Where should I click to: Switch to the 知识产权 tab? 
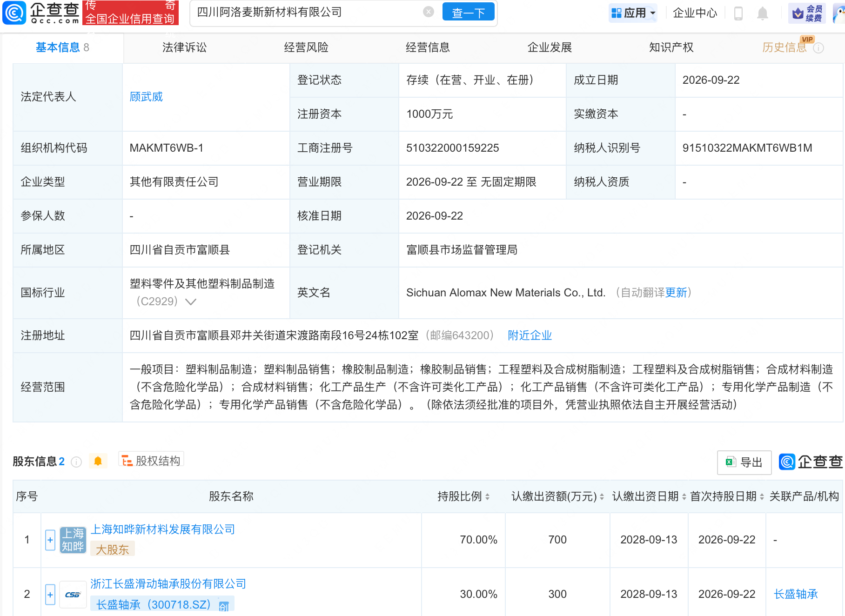coord(671,47)
